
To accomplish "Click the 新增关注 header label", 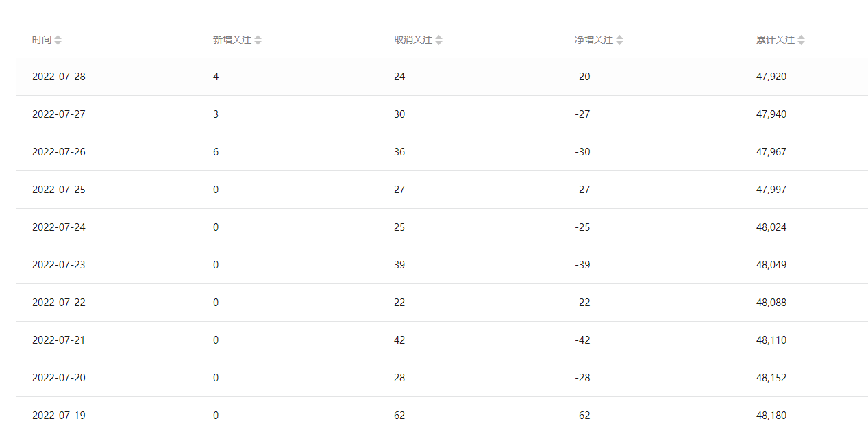I will 232,40.
